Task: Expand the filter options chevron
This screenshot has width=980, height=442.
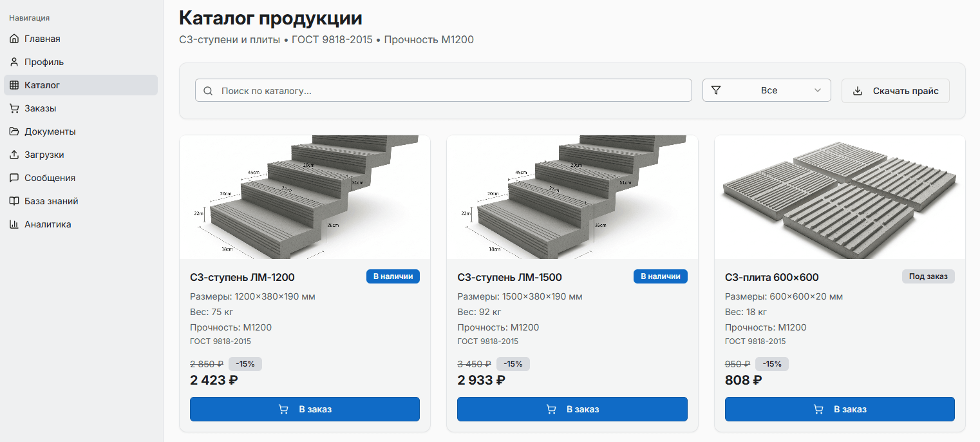Action: (818, 91)
